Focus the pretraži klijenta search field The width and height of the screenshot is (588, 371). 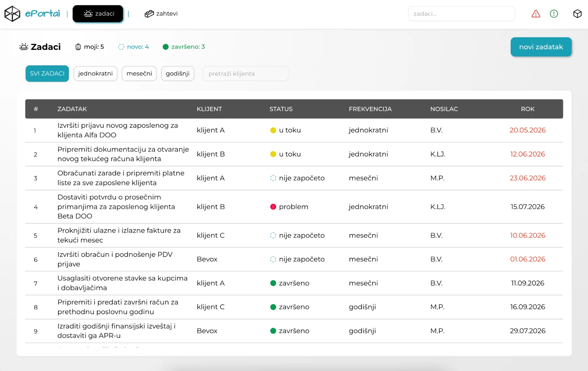tap(246, 74)
